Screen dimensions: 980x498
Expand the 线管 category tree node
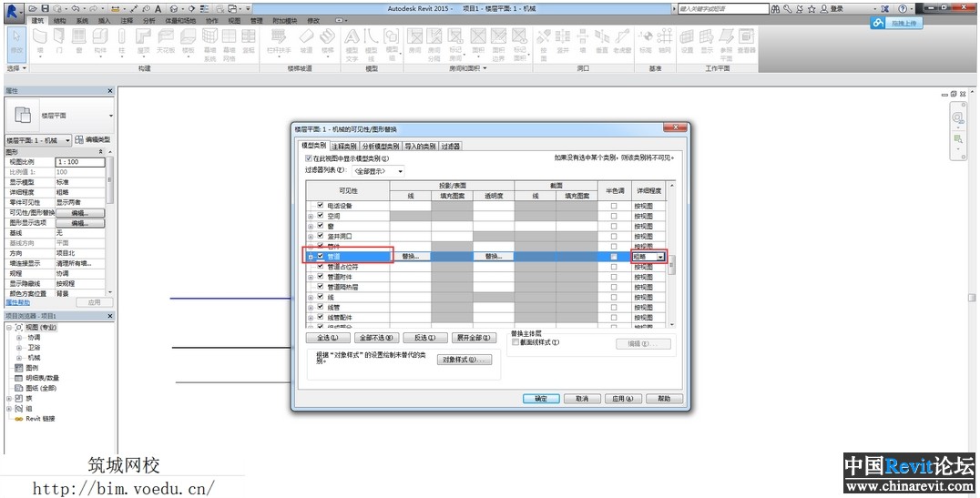(311, 308)
